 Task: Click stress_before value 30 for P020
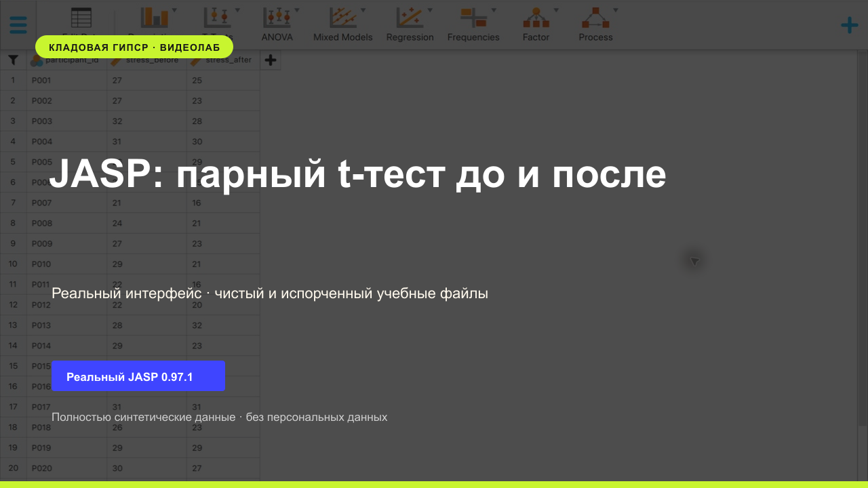point(146,468)
